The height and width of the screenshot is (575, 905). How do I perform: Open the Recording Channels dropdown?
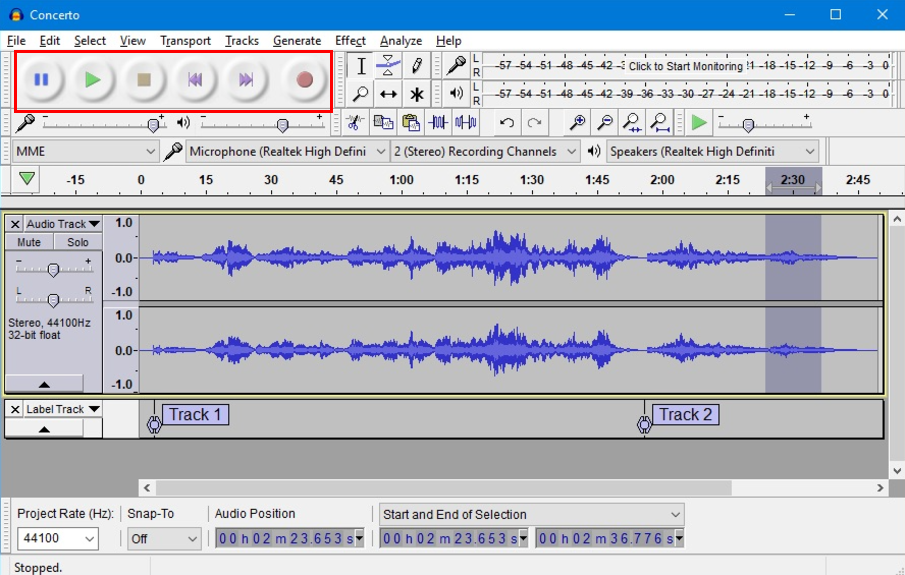point(485,151)
